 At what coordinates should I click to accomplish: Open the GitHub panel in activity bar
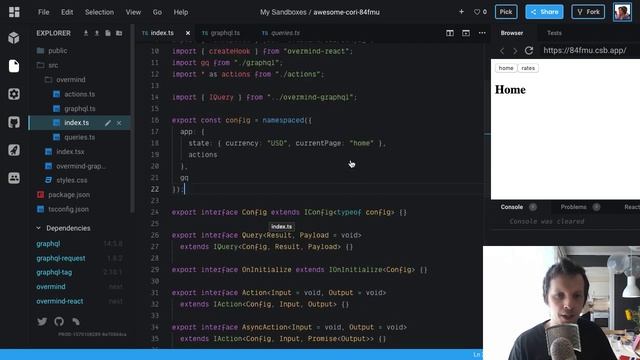pyautogui.click(x=14, y=122)
